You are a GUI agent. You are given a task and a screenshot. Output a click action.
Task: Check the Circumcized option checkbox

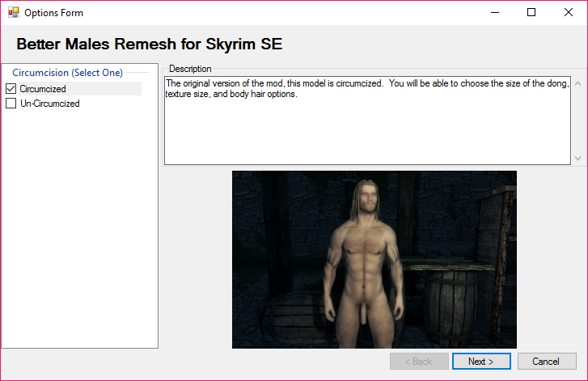click(11, 89)
